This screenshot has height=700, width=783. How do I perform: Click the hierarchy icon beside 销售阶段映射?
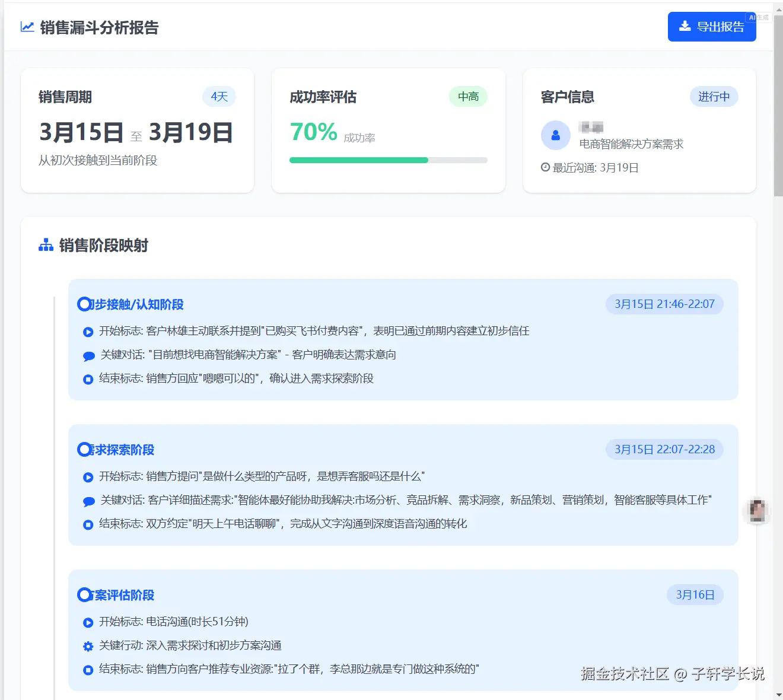coord(46,245)
